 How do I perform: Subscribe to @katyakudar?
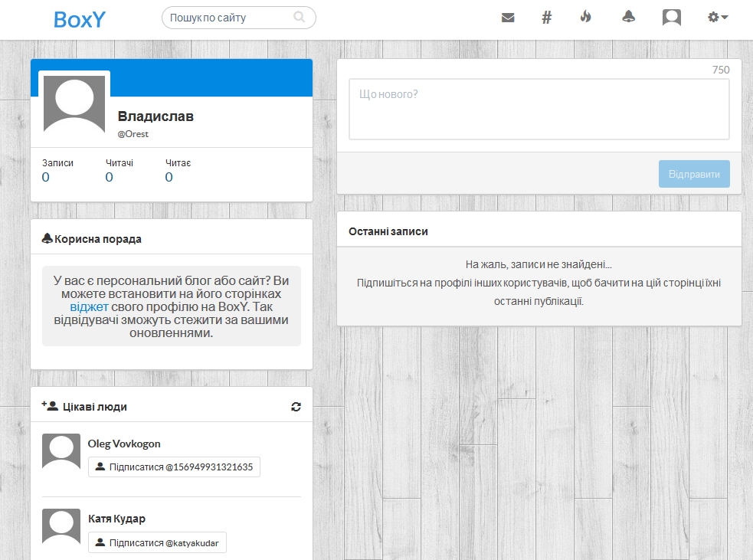tap(156, 542)
